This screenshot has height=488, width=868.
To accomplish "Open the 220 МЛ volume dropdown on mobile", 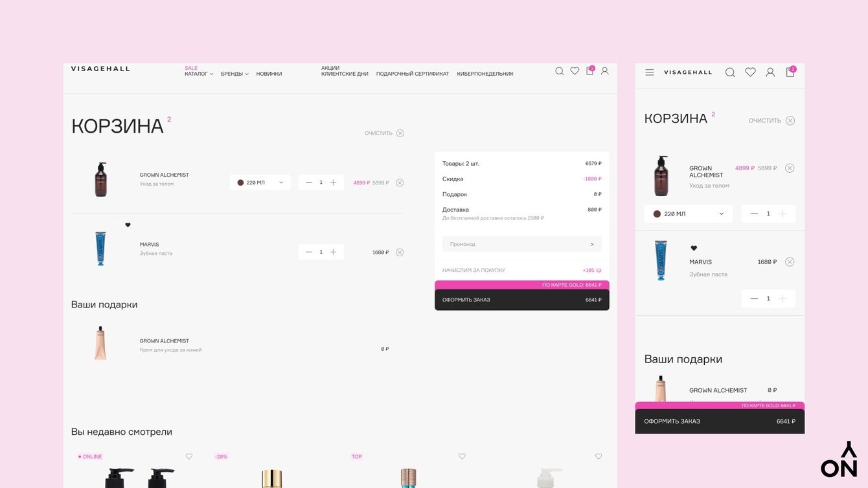I will (x=689, y=214).
